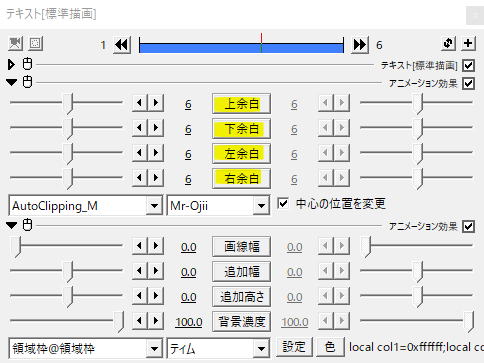
Task: Decrease 追加幅 left value with left arrow
Action: coord(140,271)
